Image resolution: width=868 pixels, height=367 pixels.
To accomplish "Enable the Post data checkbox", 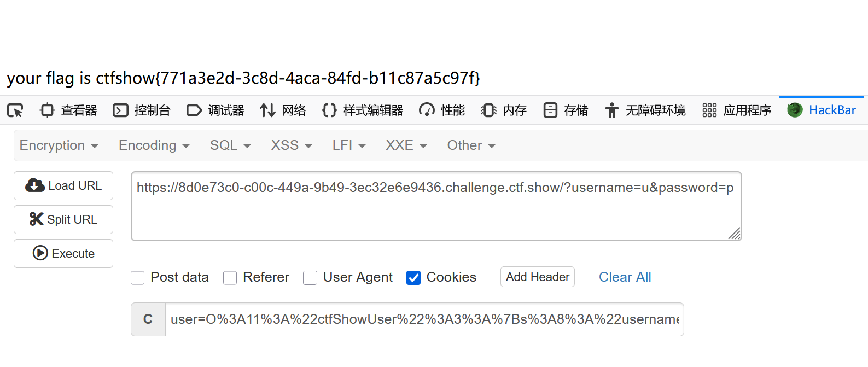I will coord(138,278).
